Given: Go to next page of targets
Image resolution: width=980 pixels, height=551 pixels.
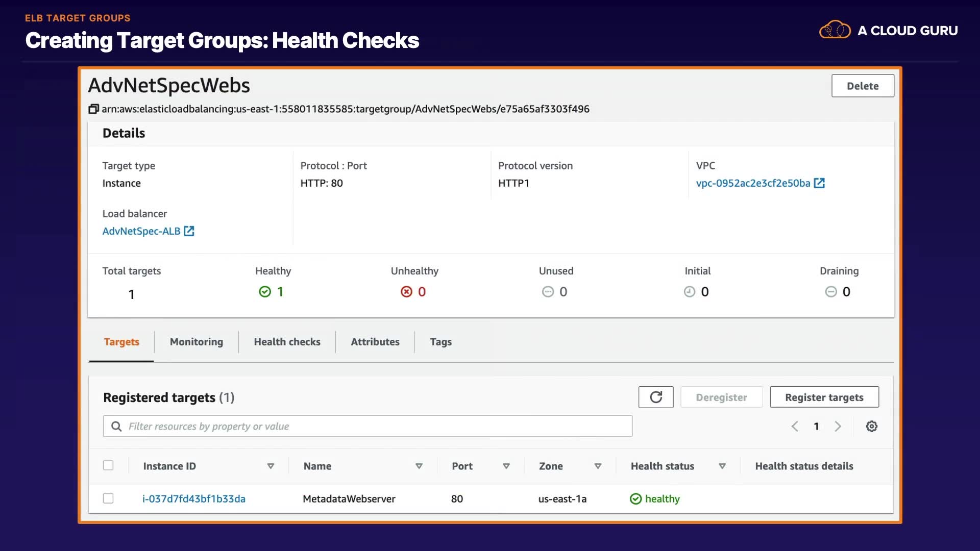Looking at the screenshot, I should coord(838,427).
